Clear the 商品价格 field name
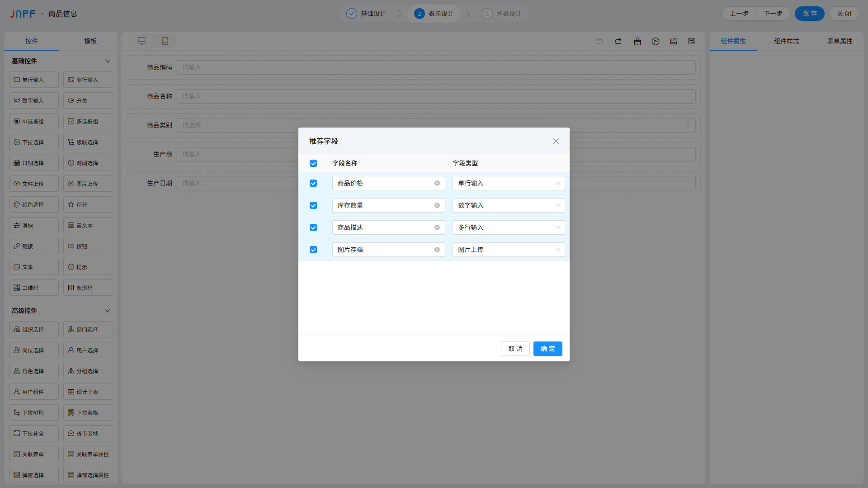 (x=437, y=183)
